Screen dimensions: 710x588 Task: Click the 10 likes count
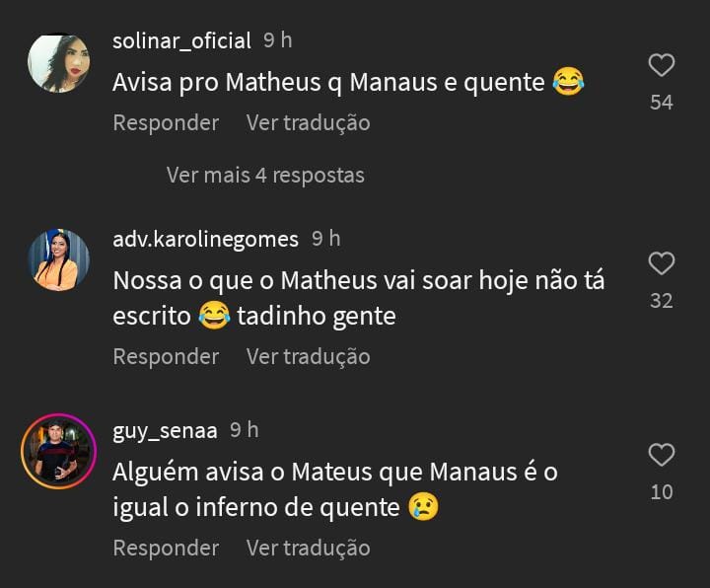pyautogui.click(x=662, y=491)
